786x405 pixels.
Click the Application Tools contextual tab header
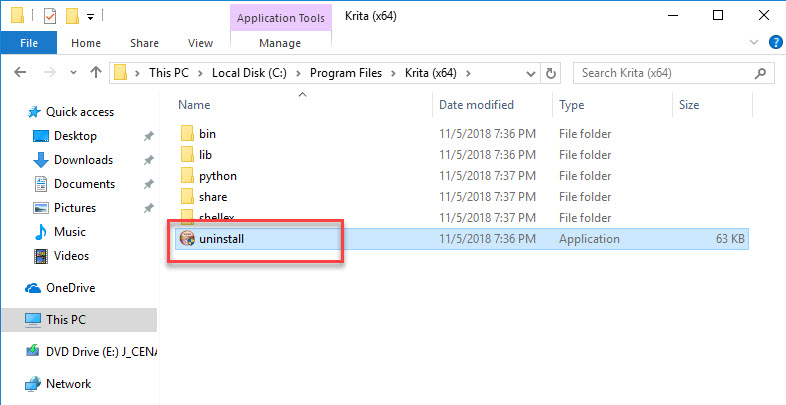pos(281,18)
